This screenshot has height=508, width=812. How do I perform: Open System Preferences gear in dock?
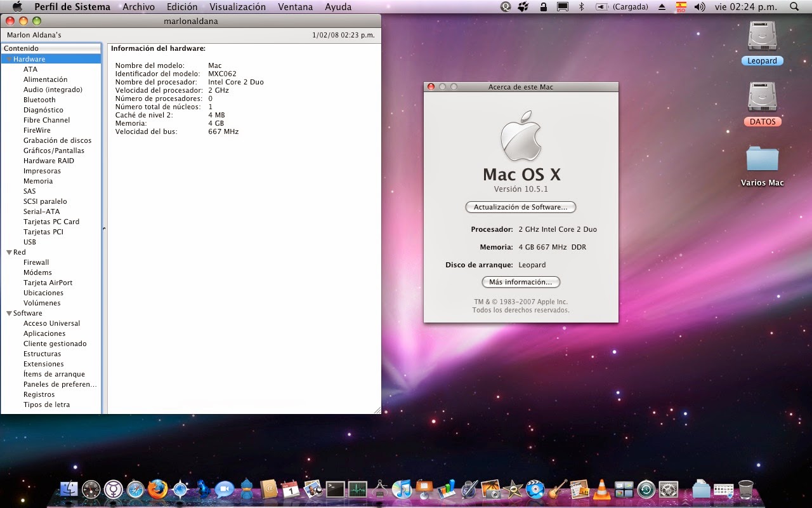[668, 489]
